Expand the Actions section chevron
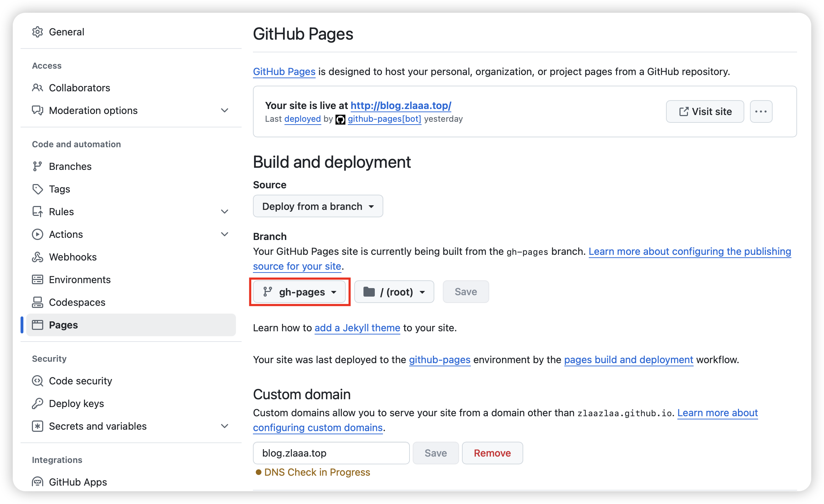Image resolution: width=824 pixels, height=504 pixels. click(x=225, y=234)
